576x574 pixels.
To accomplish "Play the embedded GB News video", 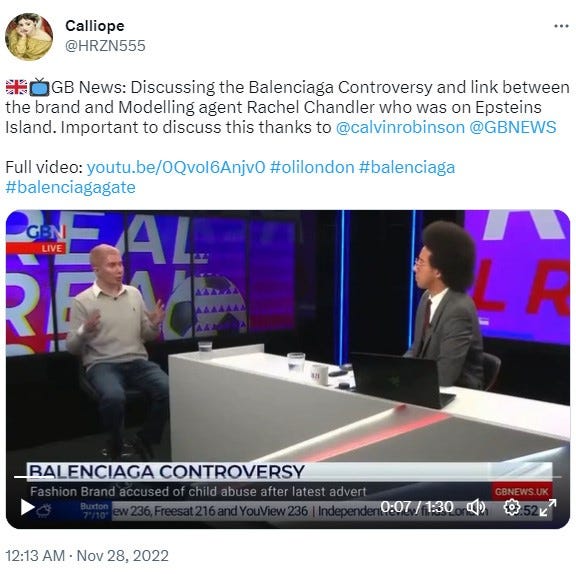I will click(x=27, y=507).
